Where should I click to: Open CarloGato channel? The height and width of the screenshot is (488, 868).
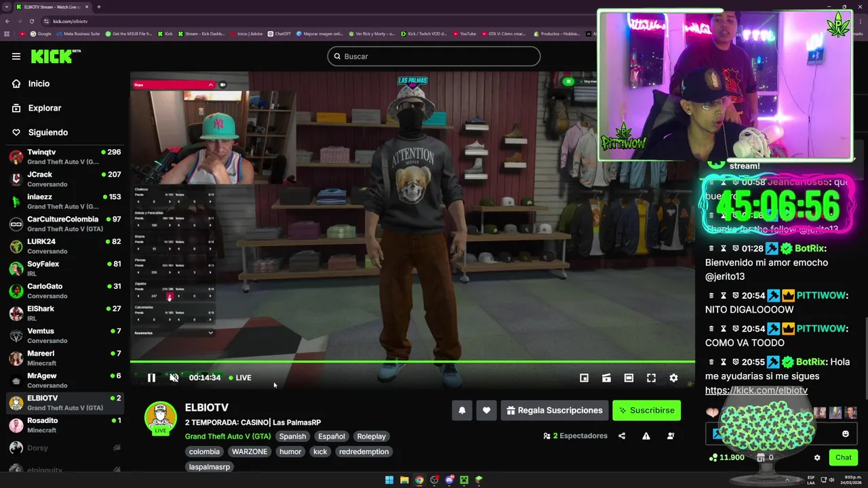point(65,291)
